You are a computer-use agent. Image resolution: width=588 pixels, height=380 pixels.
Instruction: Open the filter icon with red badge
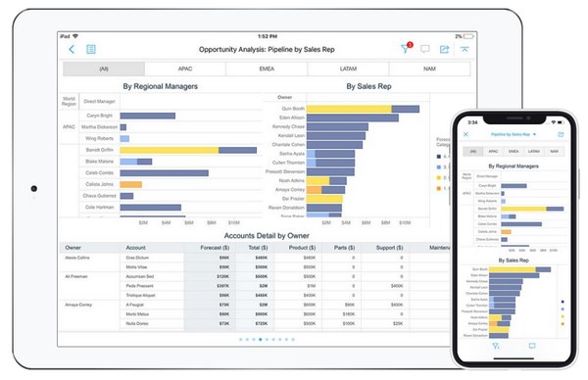click(x=406, y=48)
